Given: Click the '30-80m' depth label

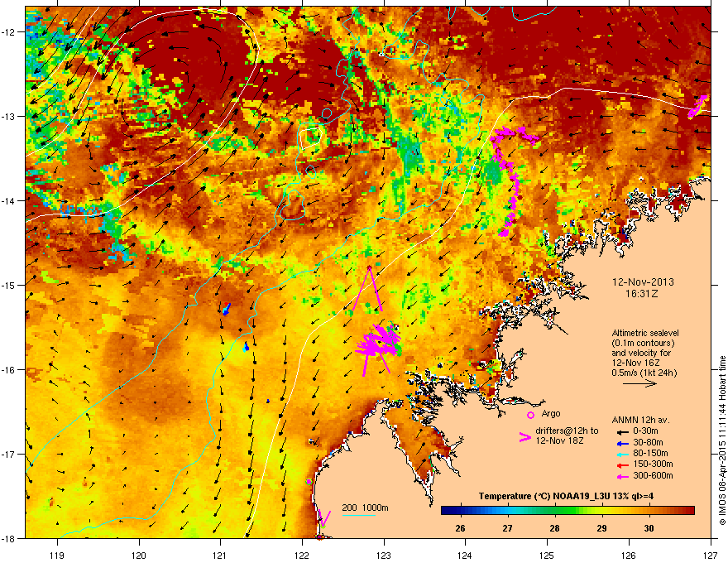Looking at the screenshot, I should (648, 443).
